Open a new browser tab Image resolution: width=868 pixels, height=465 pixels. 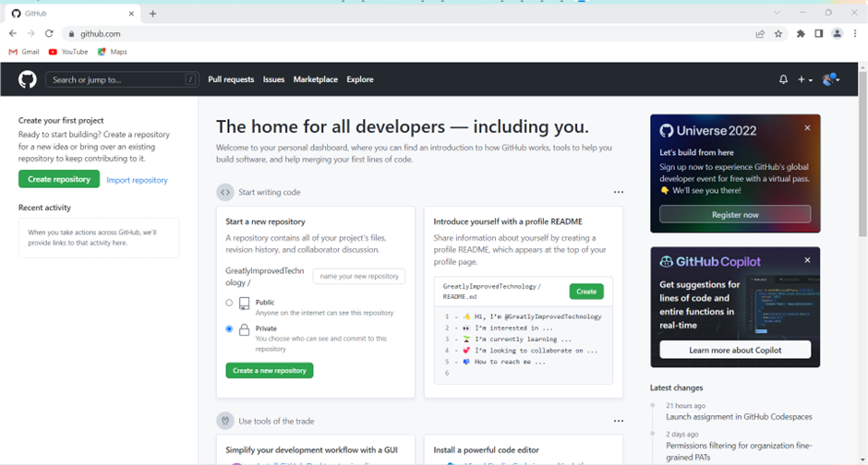point(152,14)
